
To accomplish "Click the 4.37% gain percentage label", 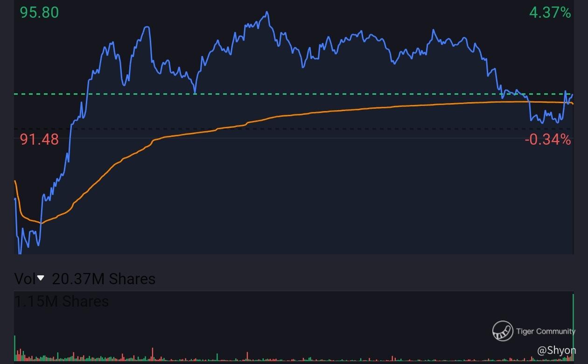I will pos(550,13).
